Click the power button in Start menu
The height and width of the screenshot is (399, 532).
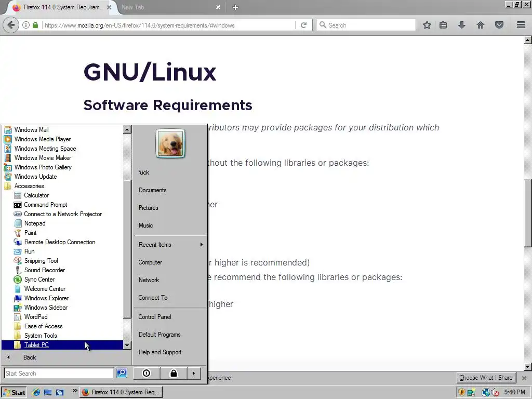[146, 373]
